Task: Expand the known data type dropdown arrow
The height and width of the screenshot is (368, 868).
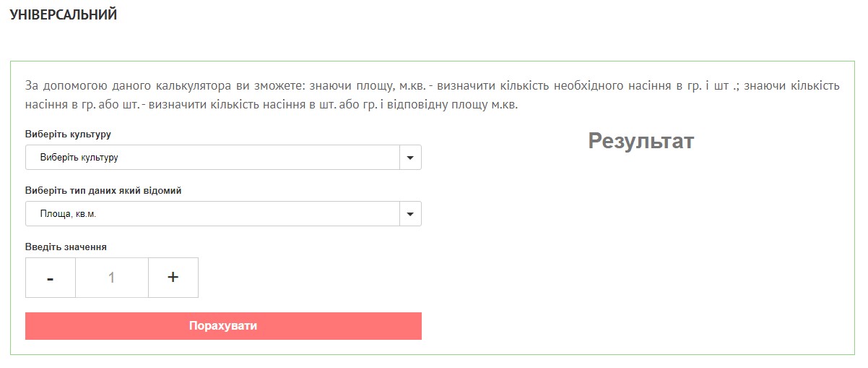Action: [x=410, y=214]
